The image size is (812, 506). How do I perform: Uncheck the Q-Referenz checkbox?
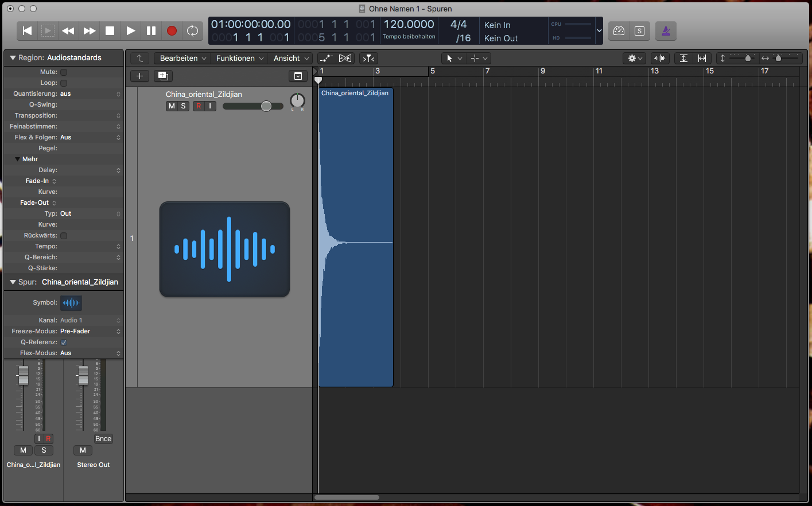click(64, 342)
